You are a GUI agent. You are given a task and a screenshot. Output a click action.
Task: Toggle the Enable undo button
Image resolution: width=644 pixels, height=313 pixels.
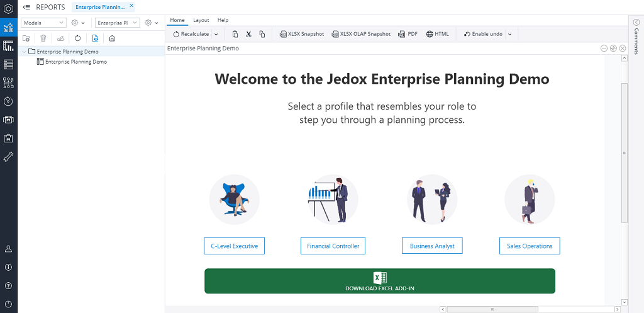click(483, 34)
